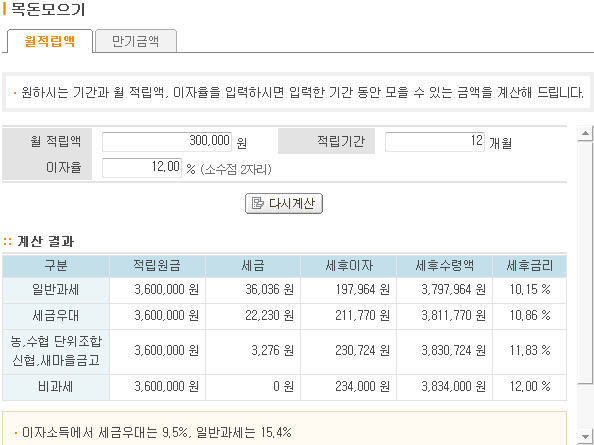
Task: Select the 3,811,770 원 amount cell
Action: point(444,316)
